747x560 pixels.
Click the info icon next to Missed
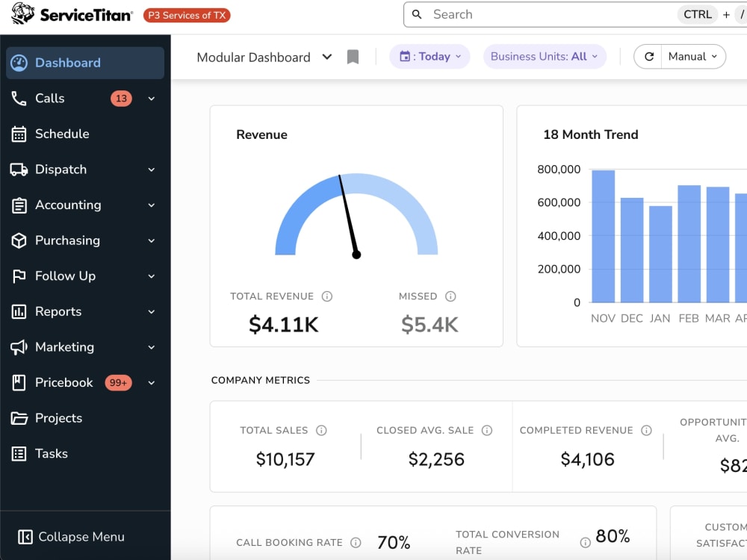tap(450, 296)
